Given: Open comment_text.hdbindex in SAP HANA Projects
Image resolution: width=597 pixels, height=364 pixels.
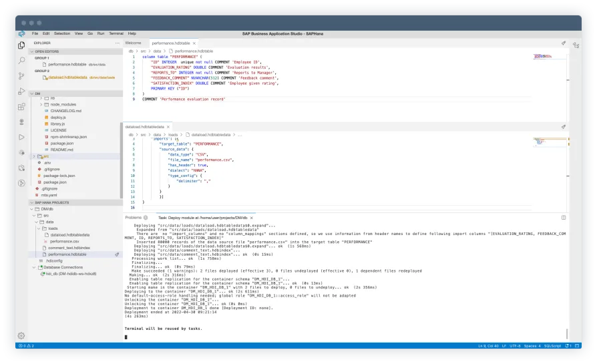Looking at the screenshot, I should point(69,248).
